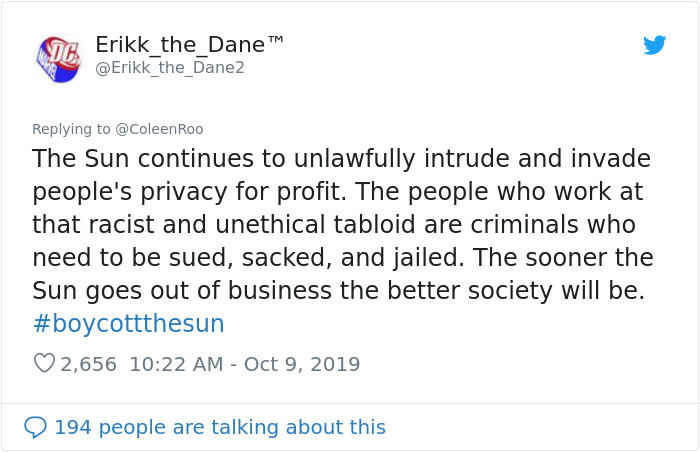Click the trademark symbol after the display name
Image resolution: width=700 pixels, height=452 pixels.
pos(276,41)
